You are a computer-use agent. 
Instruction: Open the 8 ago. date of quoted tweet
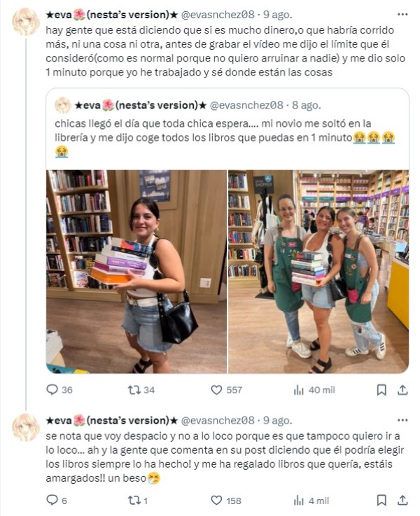click(306, 105)
